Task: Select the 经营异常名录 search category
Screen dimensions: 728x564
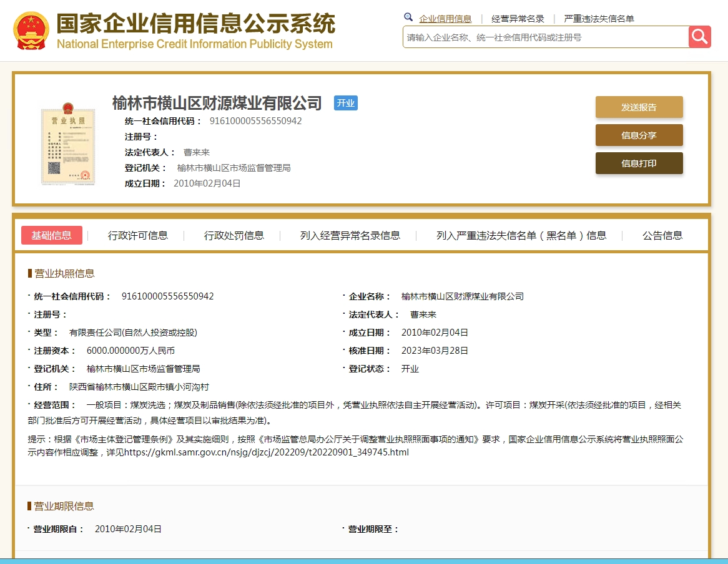Action: pyautogui.click(x=518, y=19)
